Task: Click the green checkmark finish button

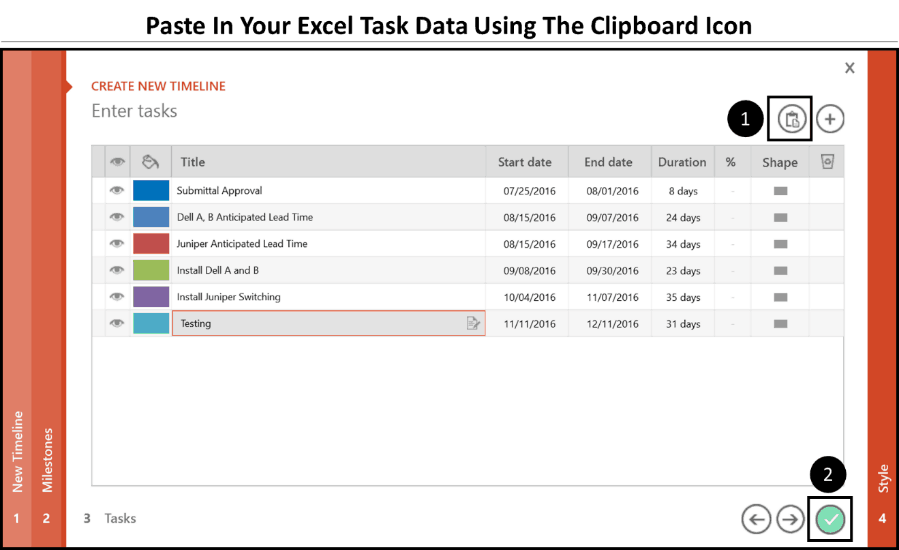Action: (830, 519)
